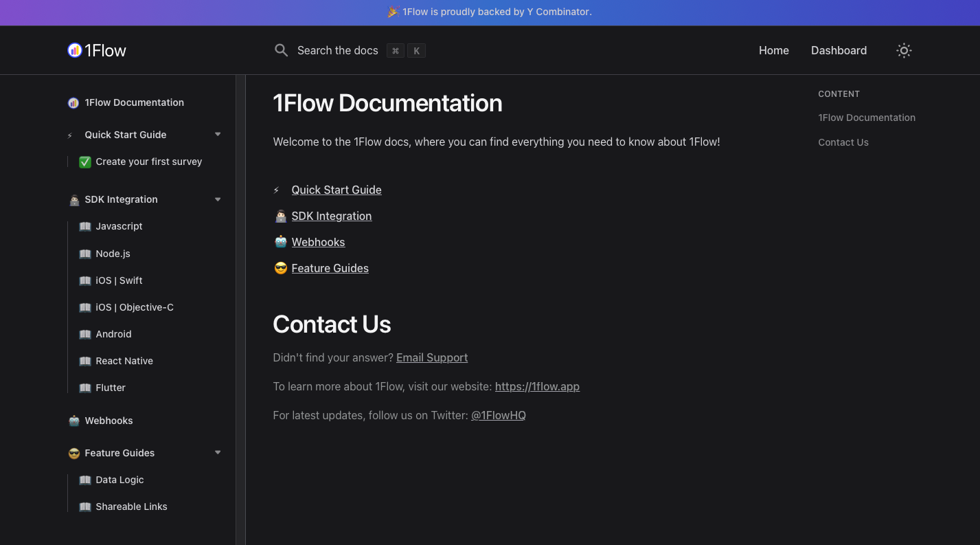Follow the Webhooks content link
980x545 pixels.
(319, 242)
